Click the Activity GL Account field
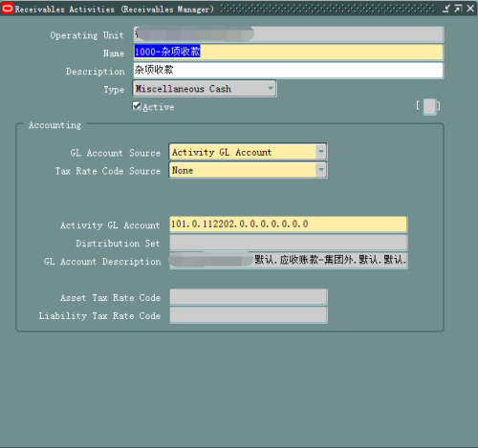Screen dimensions: 478x448 tap(289, 224)
